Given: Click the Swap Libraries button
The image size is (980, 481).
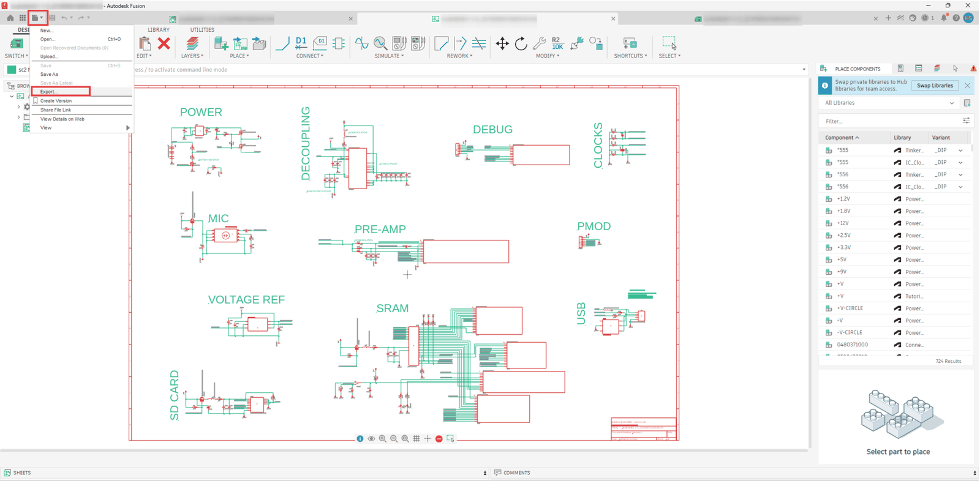Looking at the screenshot, I should point(935,86).
